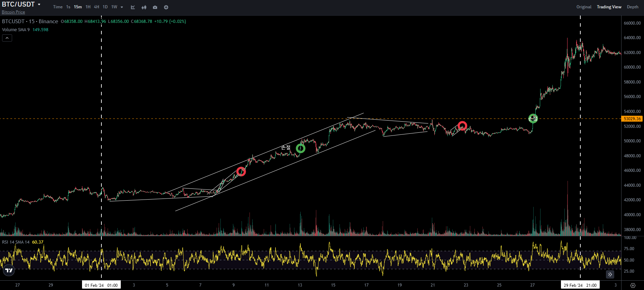644x290 pixels.
Task: Click the Time label in the interval bar
Action: coord(58,7)
